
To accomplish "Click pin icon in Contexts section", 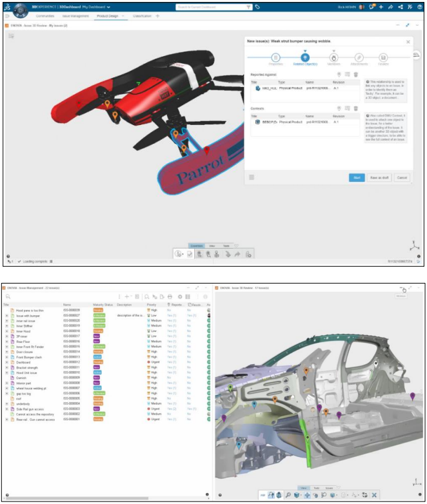I will point(339,109).
